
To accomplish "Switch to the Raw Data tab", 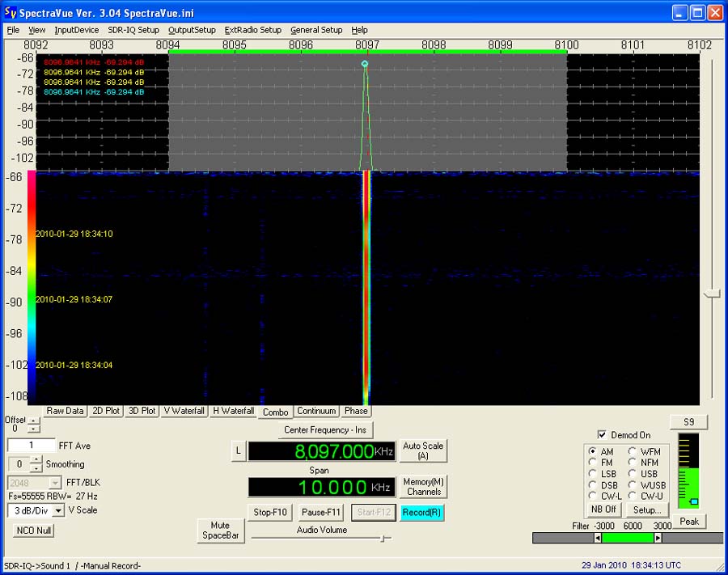I will click(x=65, y=411).
